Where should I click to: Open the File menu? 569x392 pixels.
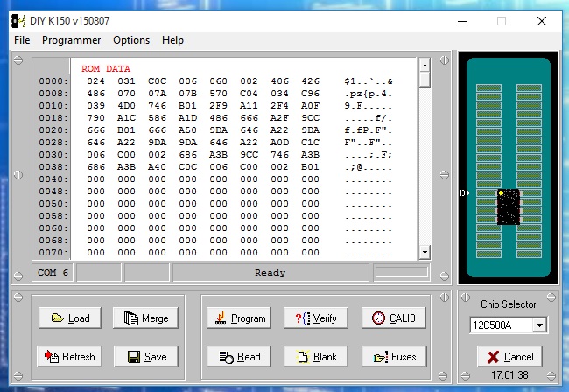(x=22, y=40)
